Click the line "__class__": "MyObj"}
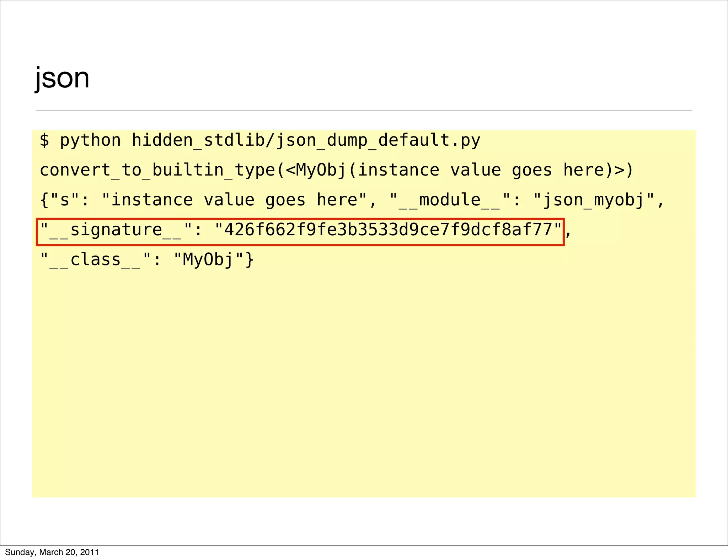 click(147, 260)
